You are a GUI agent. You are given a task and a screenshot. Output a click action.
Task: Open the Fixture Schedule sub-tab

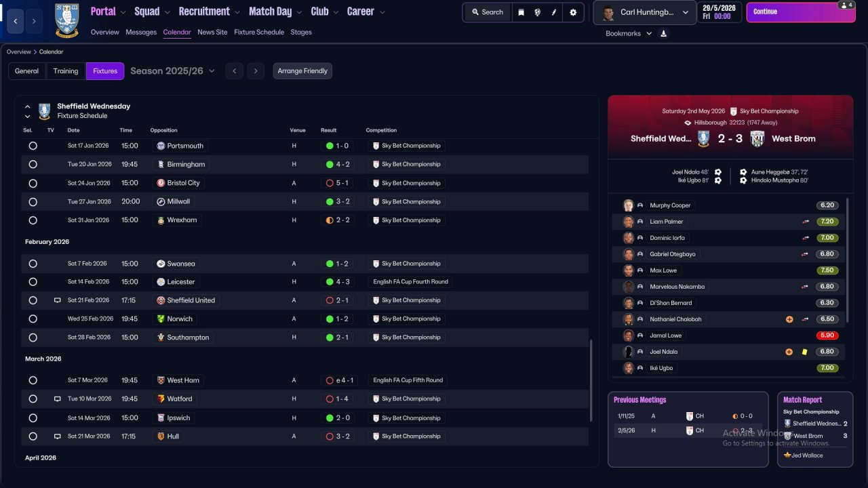pyautogui.click(x=259, y=32)
